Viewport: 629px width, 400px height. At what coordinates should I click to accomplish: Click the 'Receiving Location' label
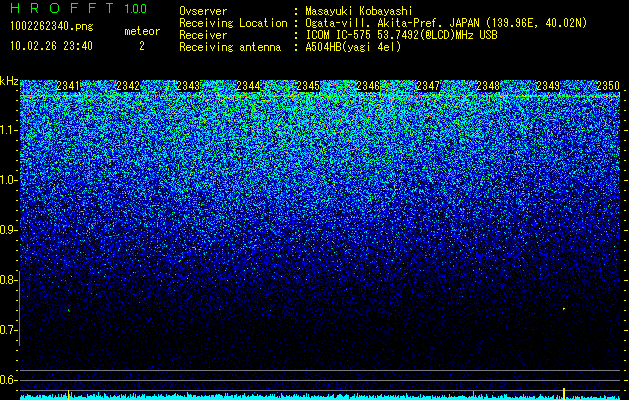[233, 23]
